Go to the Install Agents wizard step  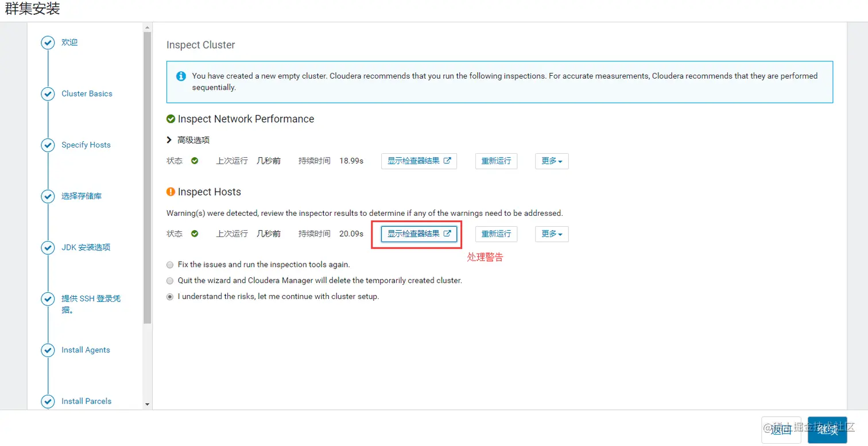pos(86,350)
